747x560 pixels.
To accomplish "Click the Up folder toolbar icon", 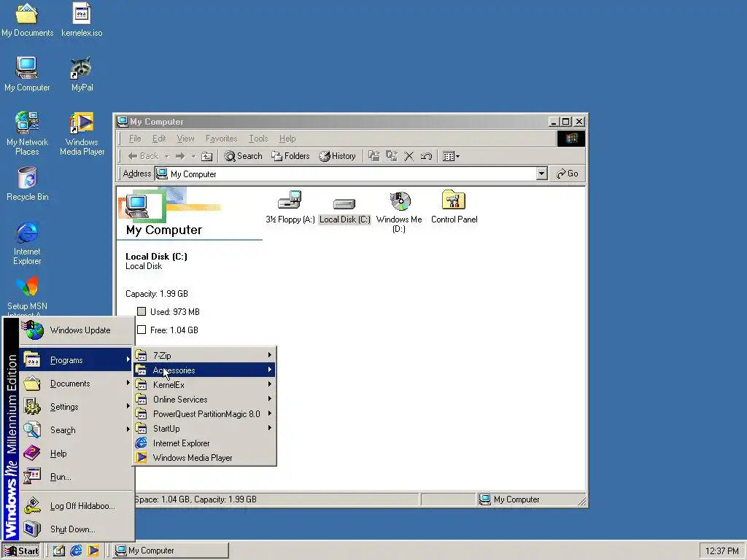I will [x=206, y=156].
